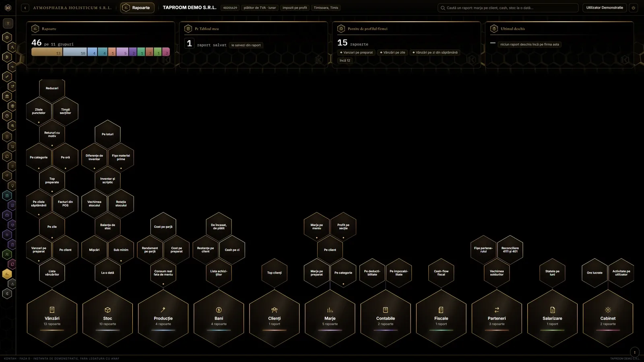
Task: Click the Kontah logo icon in the top-left corner
Action: (x=8, y=8)
